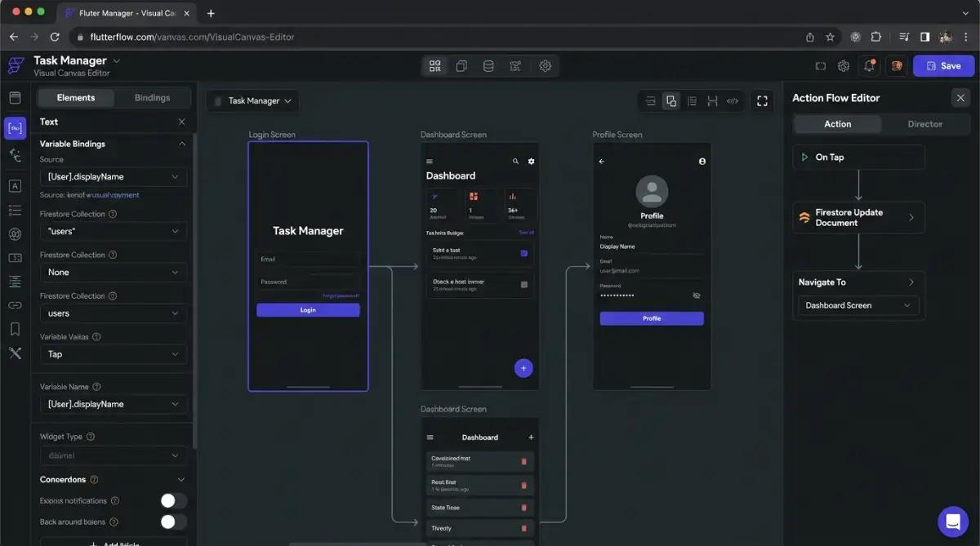Click the Email field on Login Screen
This screenshot has height=546, width=980.
click(308, 260)
